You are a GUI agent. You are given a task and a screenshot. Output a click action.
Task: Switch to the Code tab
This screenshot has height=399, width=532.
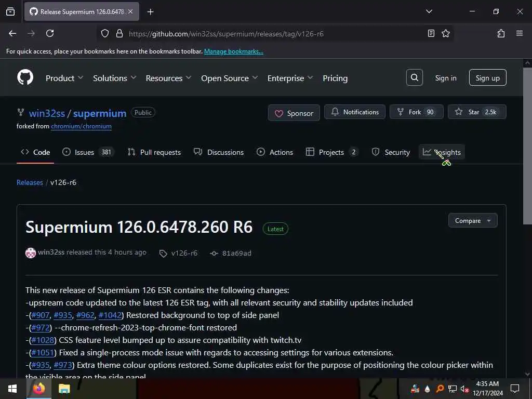(x=35, y=152)
